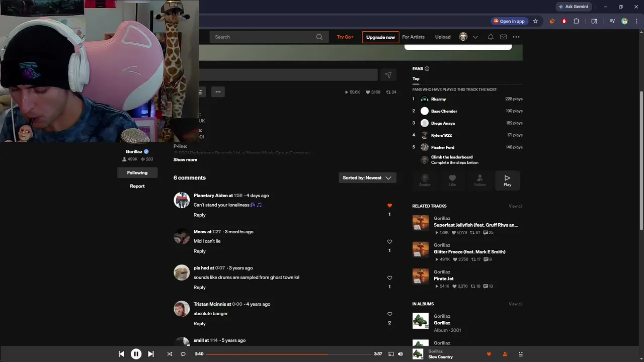Bookmark this page with star icon

pos(535,21)
